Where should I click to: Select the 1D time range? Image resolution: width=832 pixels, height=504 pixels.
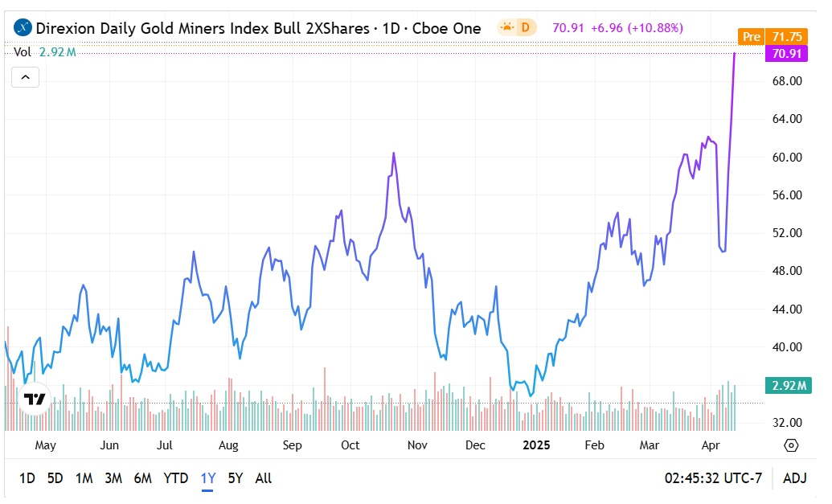click(27, 478)
